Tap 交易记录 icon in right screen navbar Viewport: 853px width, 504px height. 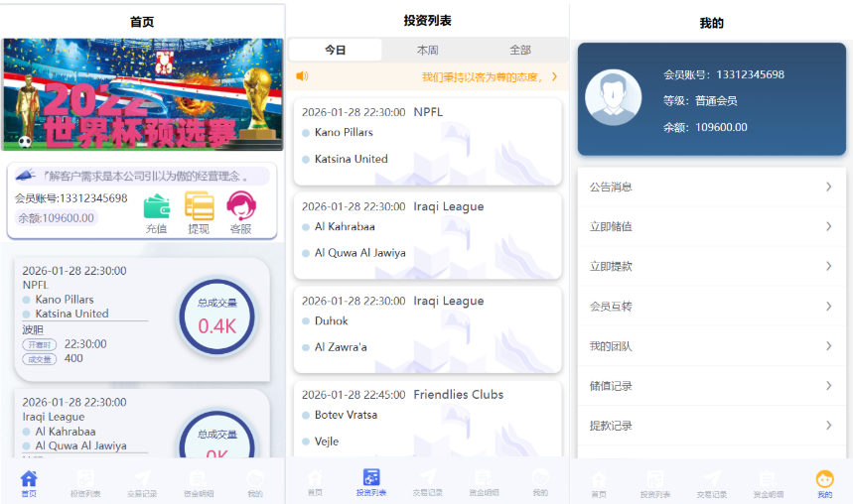click(712, 479)
